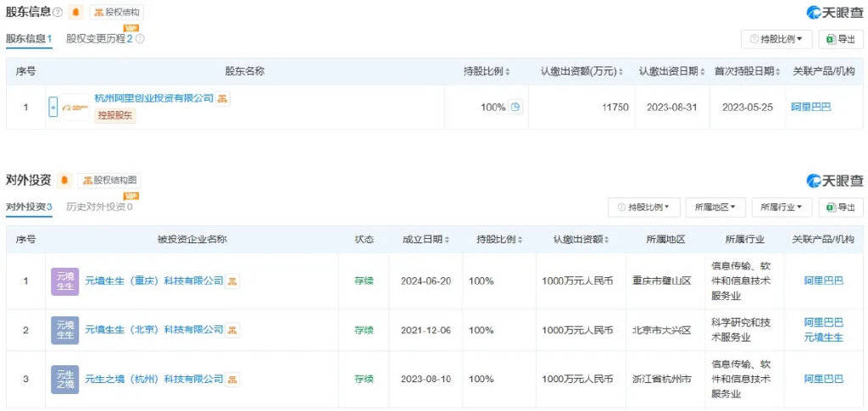
Task: Open 阿里巴巴 link in 北京 company row
Action: pyautogui.click(x=823, y=322)
